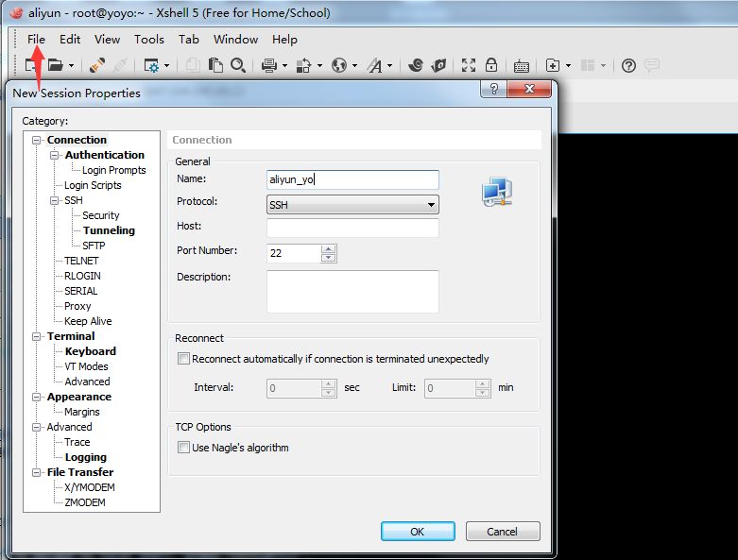This screenshot has height=560, width=738.
Task: Click the Open session folder icon
Action: click(56, 65)
